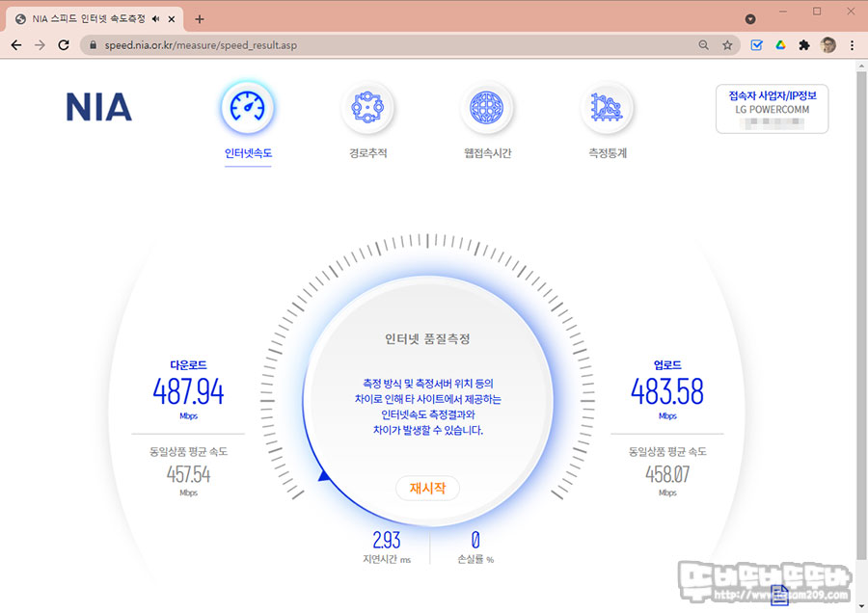Click the 0 loss rate value
Screen dimensions: 868x613
[x=475, y=540]
